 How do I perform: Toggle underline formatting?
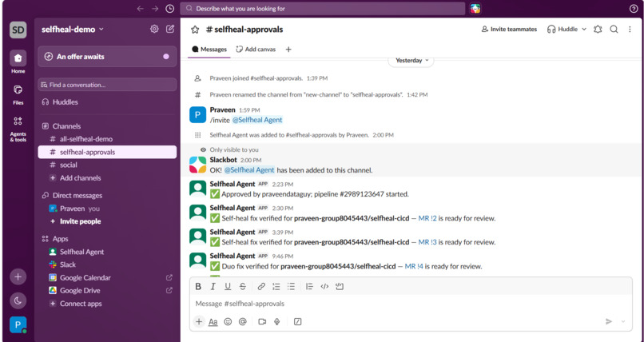point(228,287)
